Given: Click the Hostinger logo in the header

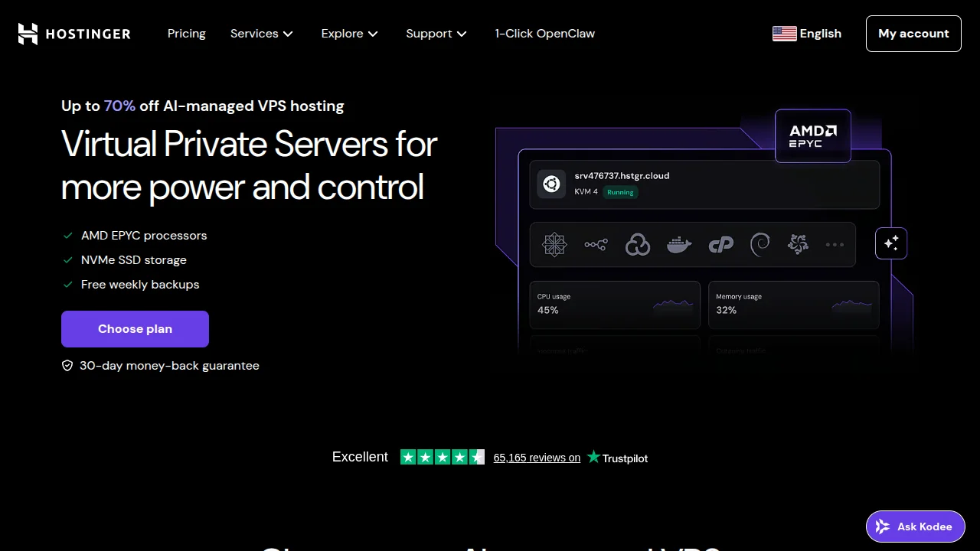Looking at the screenshot, I should pyautogui.click(x=73, y=34).
